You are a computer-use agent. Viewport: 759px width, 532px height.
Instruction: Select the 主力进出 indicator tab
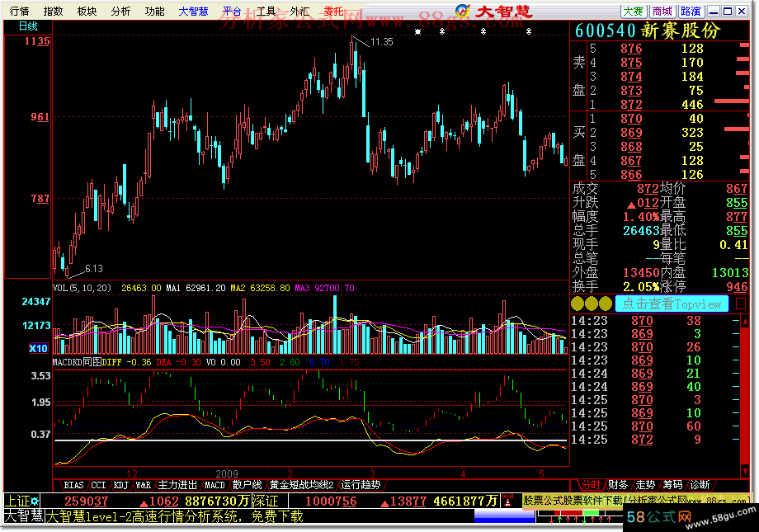coord(177,485)
